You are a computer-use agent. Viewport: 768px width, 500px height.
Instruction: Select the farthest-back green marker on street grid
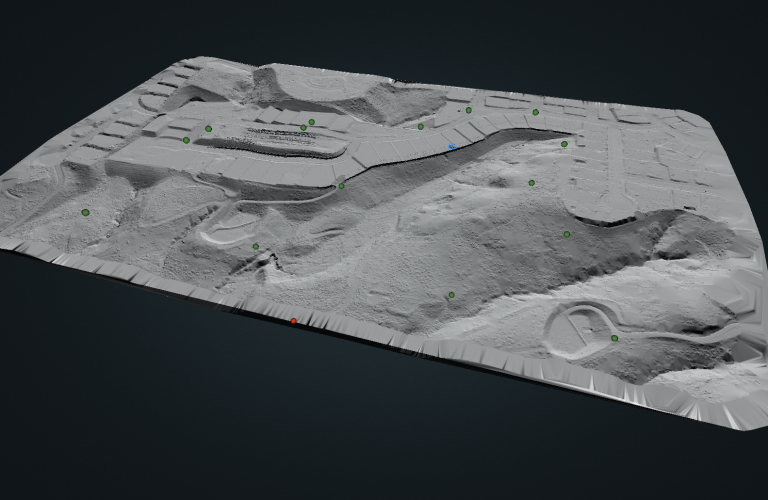click(468, 110)
